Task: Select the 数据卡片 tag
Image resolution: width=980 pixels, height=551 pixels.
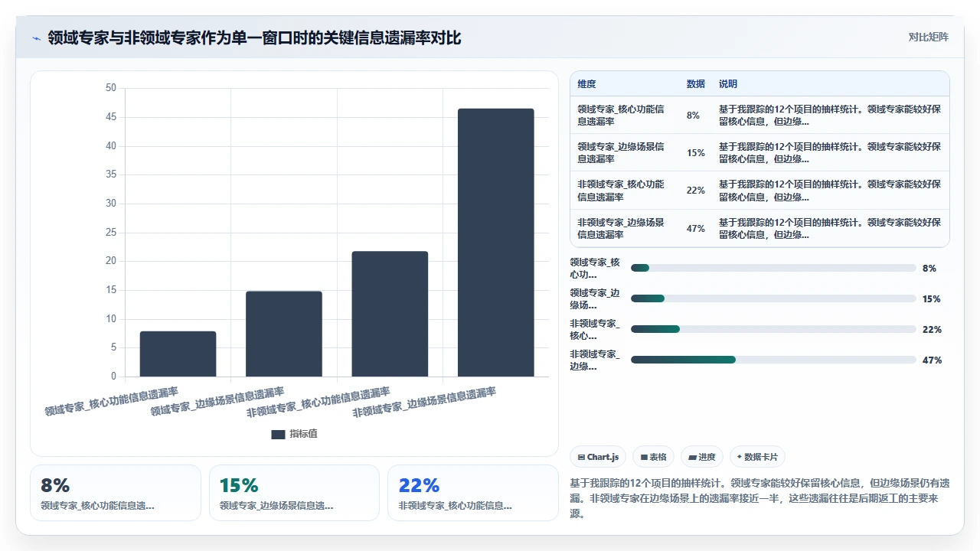Action: click(x=757, y=457)
